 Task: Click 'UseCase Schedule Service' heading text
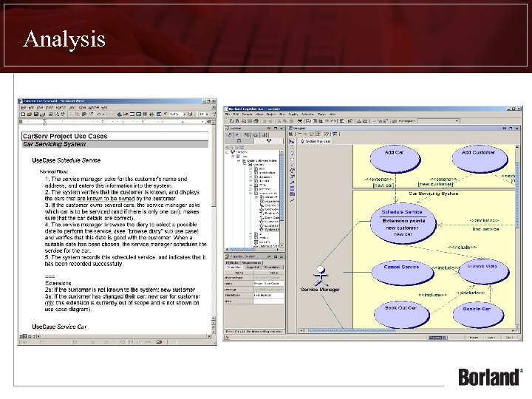66,160
